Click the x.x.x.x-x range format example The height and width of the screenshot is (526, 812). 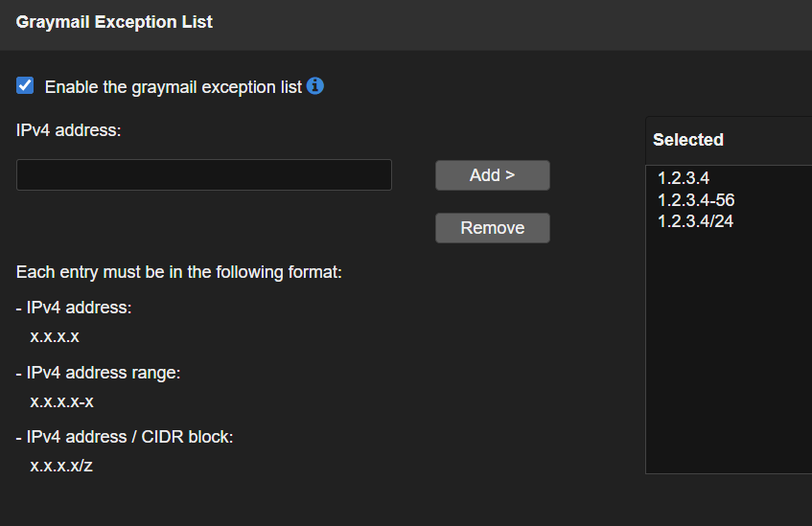click(61, 401)
